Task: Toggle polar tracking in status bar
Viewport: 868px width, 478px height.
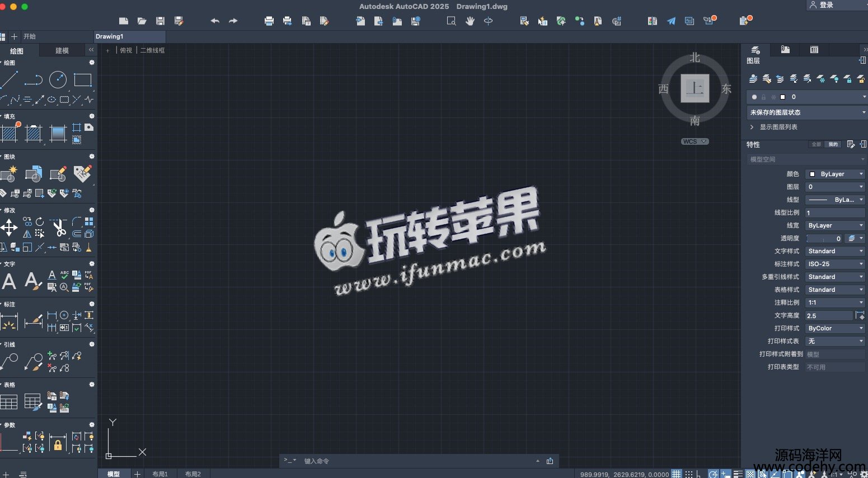Action: (x=714, y=474)
